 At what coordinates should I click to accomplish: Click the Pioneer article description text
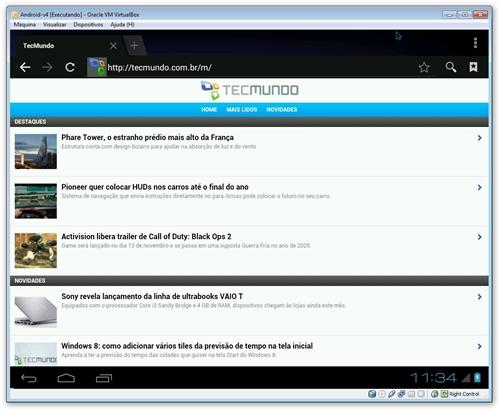pos(196,196)
